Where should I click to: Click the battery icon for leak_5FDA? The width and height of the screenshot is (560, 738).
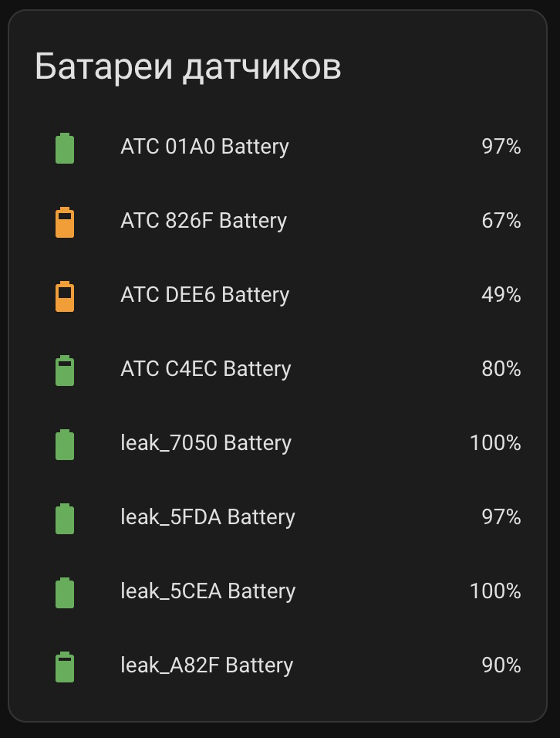pyautogui.click(x=65, y=518)
